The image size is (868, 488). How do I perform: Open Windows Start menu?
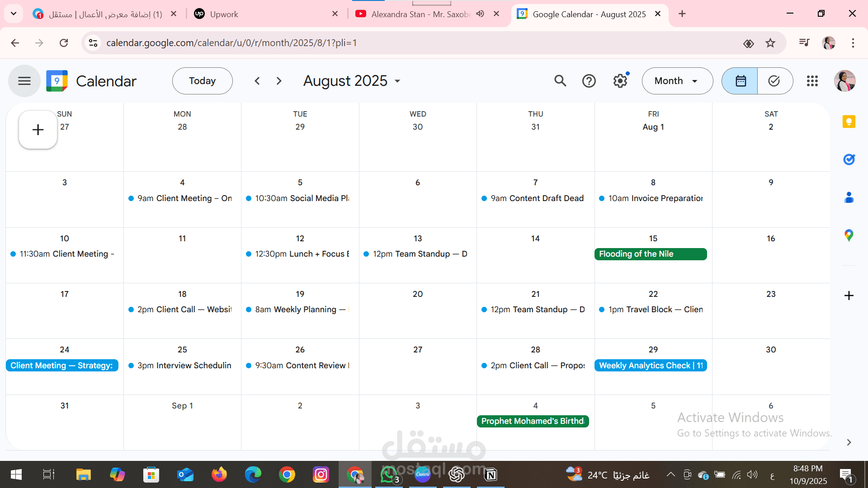tap(16, 474)
